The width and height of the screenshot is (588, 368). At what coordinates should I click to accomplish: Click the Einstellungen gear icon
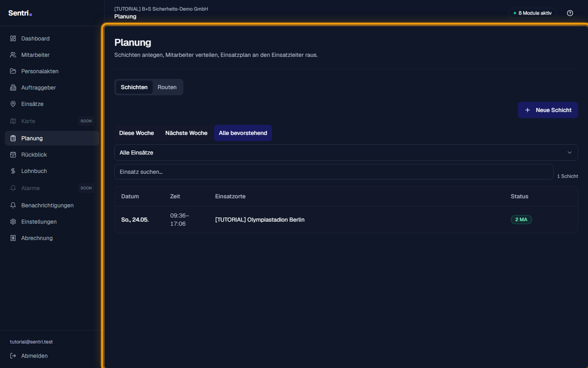point(13,222)
